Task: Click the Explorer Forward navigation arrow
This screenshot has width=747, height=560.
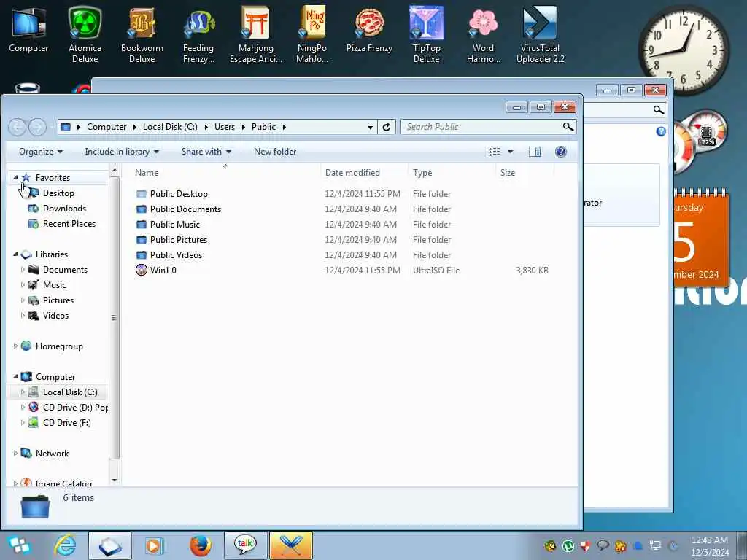Action: point(37,127)
